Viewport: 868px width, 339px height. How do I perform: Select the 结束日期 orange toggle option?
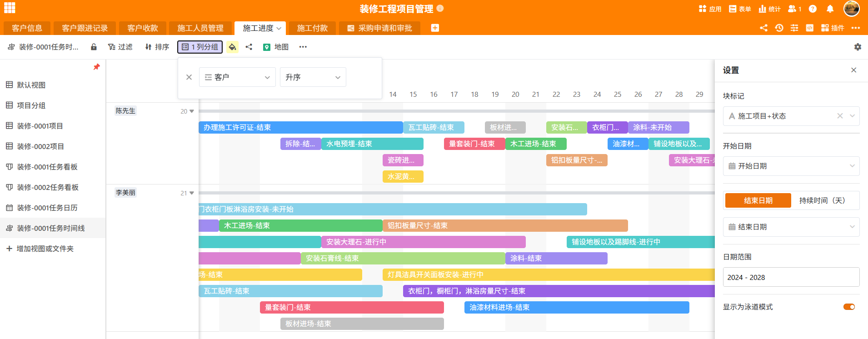758,200
